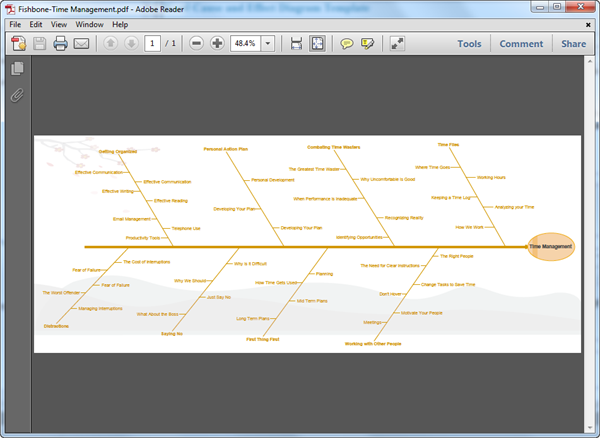Enable fit width scrolling mode
The image size is (600, 438).
tap(296, 43)
